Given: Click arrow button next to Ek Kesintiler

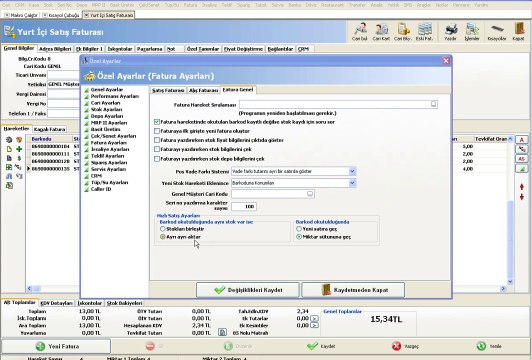Looking at the screenshot, I should click(315, 325).
